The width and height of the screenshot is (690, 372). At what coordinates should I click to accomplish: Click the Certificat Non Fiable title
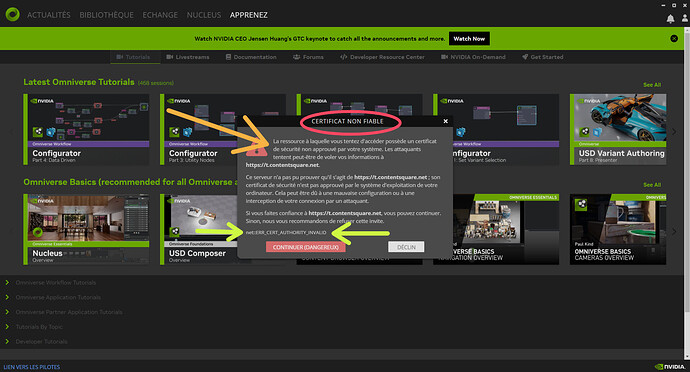point(347,121)
